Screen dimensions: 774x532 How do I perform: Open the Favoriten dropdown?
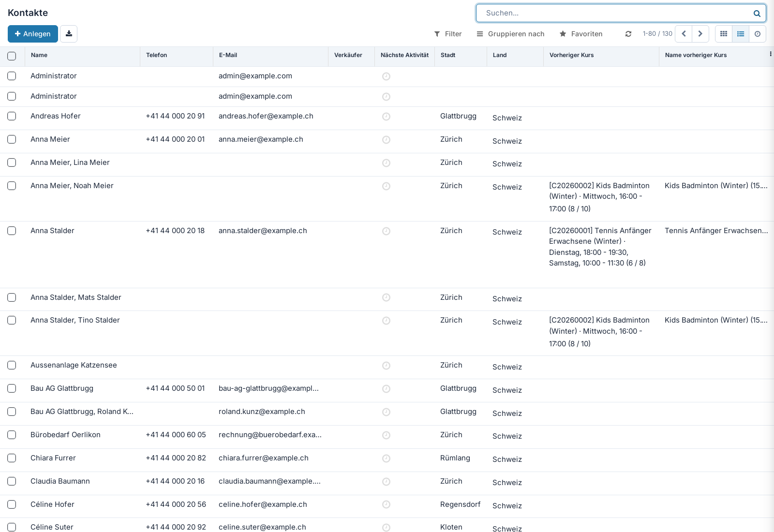581,34
